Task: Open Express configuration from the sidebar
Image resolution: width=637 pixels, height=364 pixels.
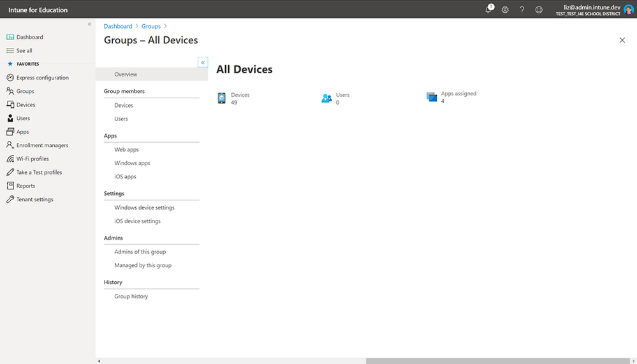Action: (43, 78)
